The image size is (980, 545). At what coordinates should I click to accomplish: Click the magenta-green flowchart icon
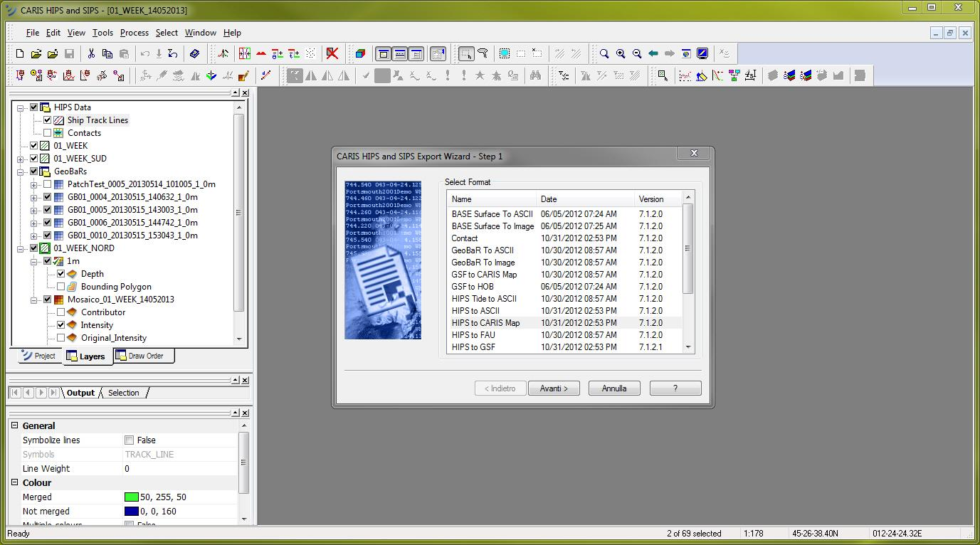point(734,75)
